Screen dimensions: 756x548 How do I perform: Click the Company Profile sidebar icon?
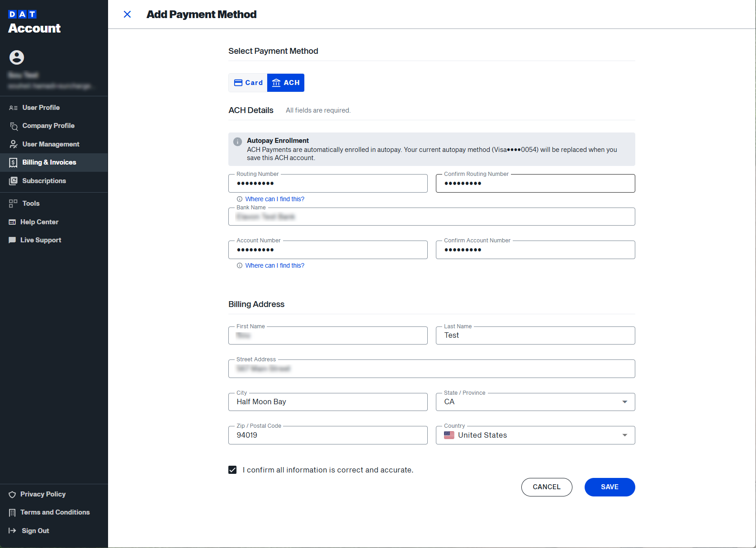point(14,126)
